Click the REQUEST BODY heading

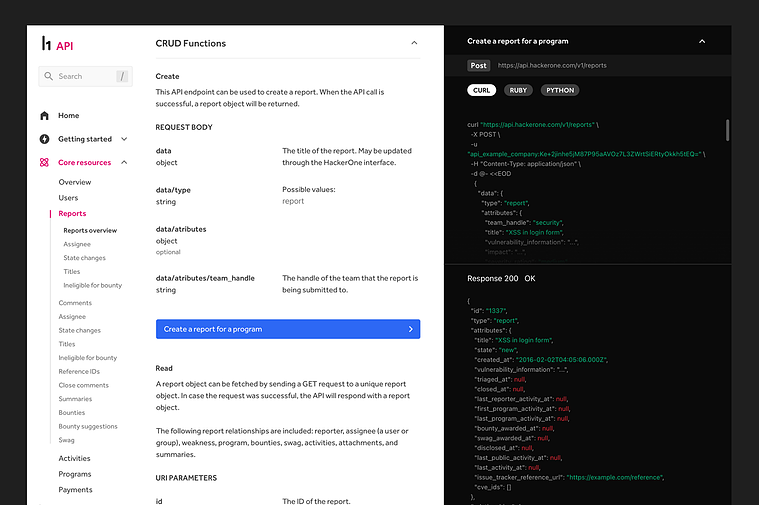point(184,127)
